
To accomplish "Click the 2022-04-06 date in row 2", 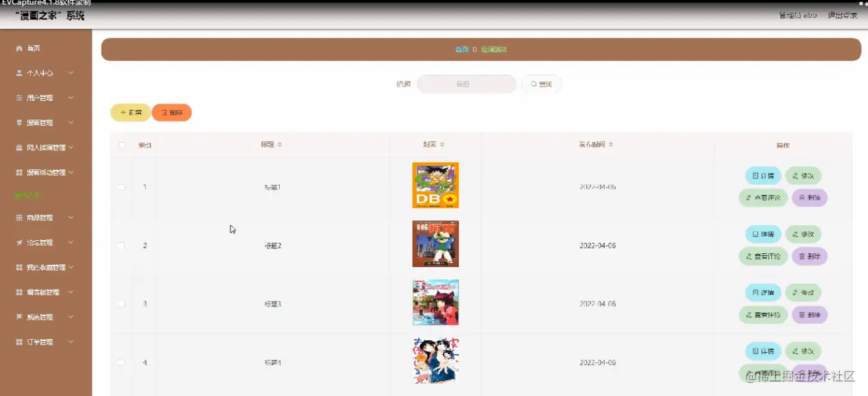I will (598, 246).
